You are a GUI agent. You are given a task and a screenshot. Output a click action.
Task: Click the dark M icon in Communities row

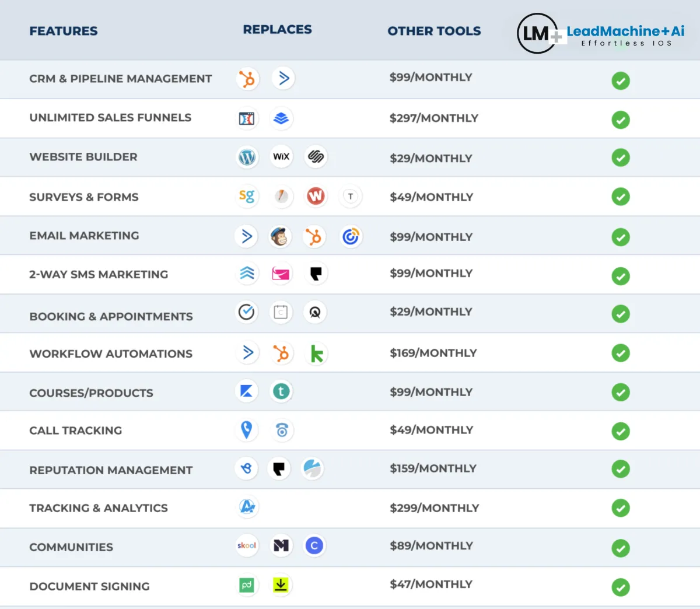coord(281,545)
